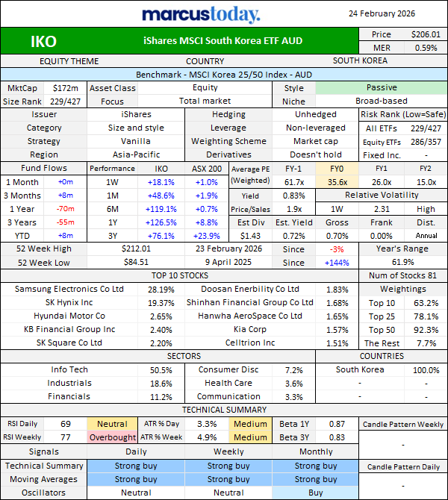Click the 3 Years fund flow -55m
The height and width of the screenshot is (500, 448).
point(66,222)
